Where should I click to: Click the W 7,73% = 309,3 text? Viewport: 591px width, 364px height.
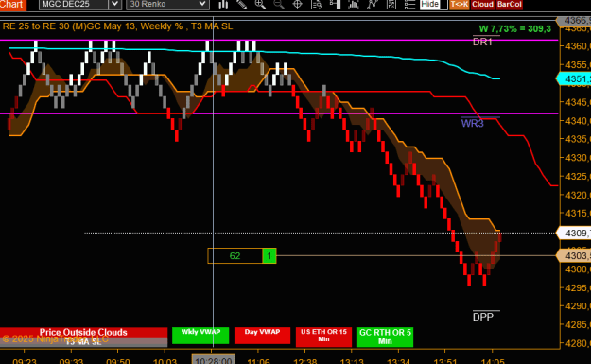(x=514, y=29)
